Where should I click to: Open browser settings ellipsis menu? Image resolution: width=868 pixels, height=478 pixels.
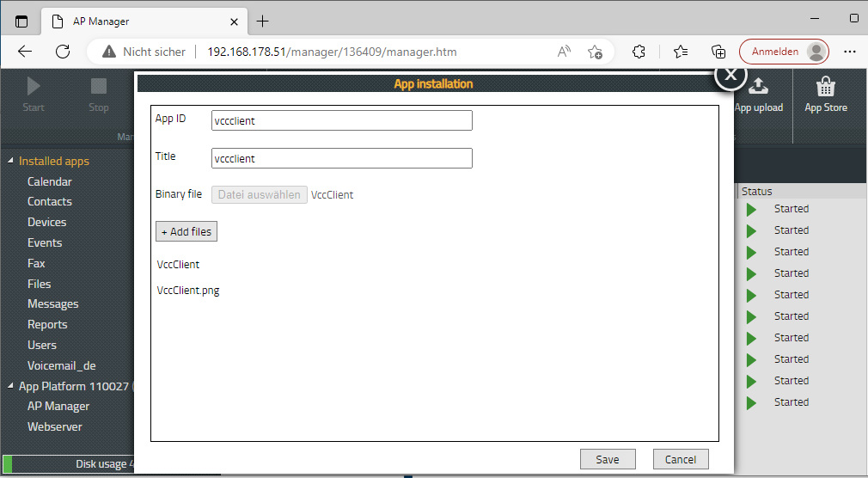coord(850,52)
